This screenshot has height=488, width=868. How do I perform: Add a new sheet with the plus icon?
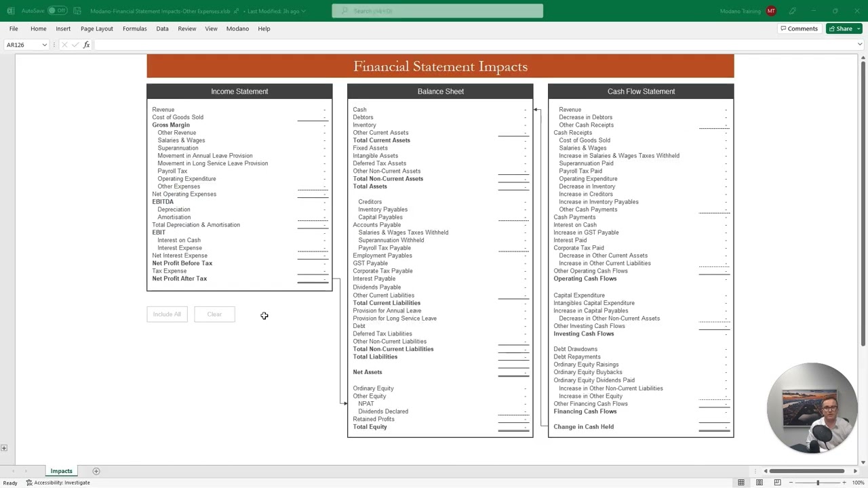click(96, 471)
